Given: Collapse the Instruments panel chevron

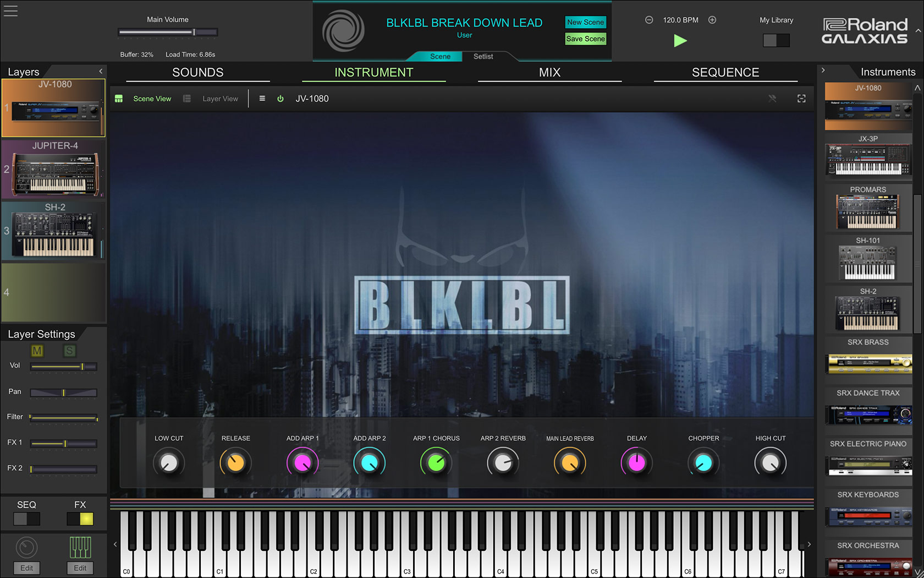Looking at the screenshot, I should (823, 70).
